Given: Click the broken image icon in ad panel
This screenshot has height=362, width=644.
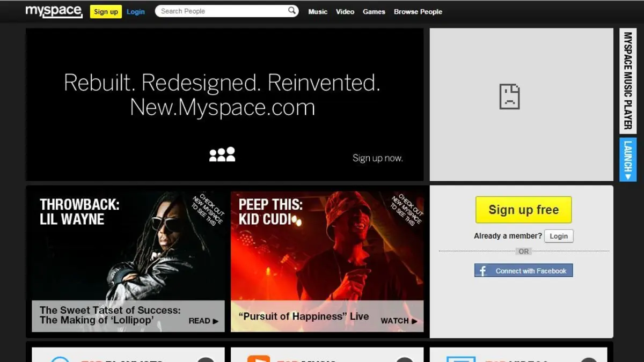Looking at the screenshot, I should [509, 97].
